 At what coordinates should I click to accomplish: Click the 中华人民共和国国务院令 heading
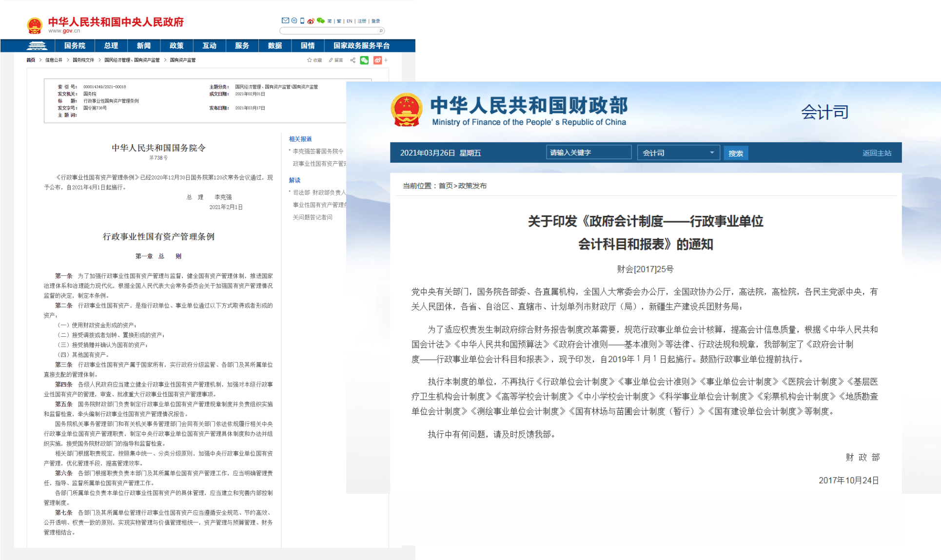159,148
